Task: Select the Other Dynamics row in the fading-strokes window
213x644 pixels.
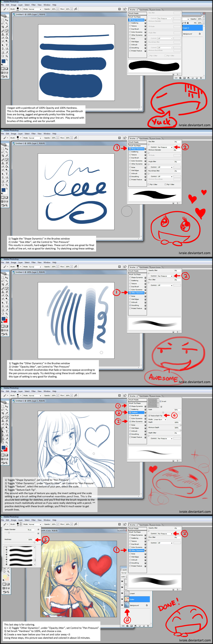Action: [137, 293]
